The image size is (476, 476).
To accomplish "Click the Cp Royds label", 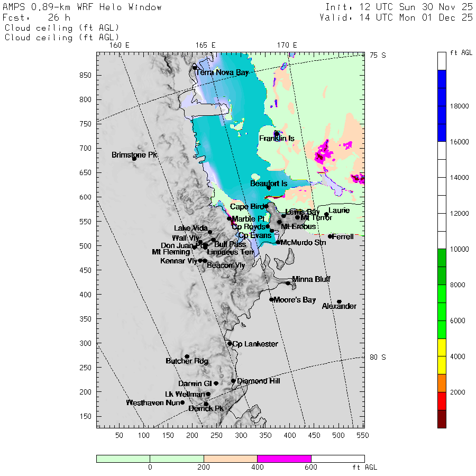I will (249, 227).
